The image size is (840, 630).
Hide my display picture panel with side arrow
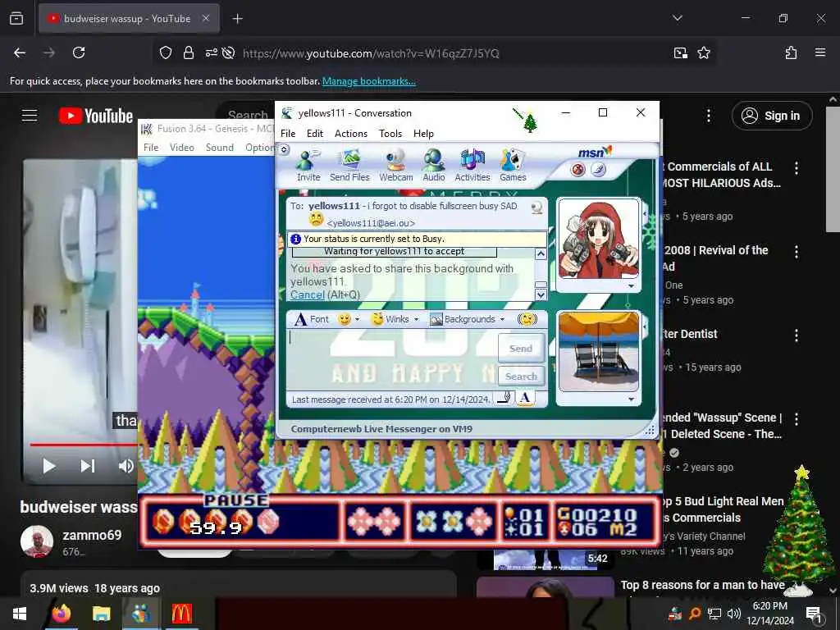(645, 326)
